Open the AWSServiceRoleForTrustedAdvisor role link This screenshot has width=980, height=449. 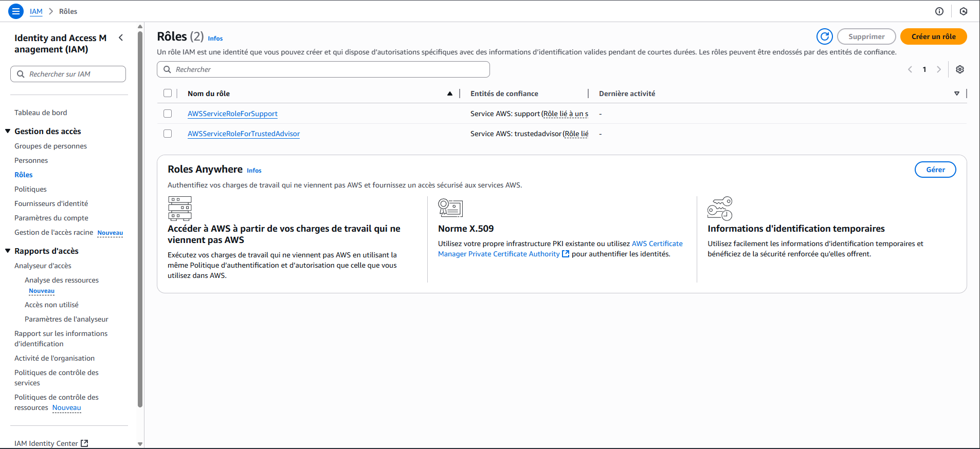[x=243, y=134]
